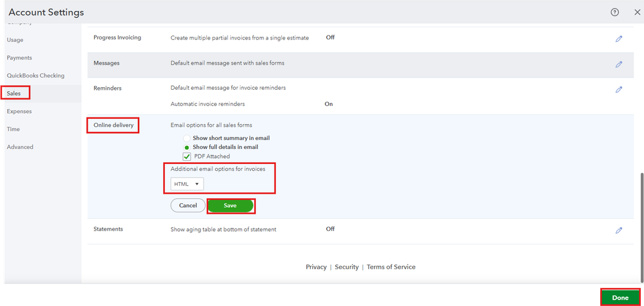Viewport: 644px width, 306px height.
Task: Edit Reminders using the pencil icon
Action: [x=619, y=90]
